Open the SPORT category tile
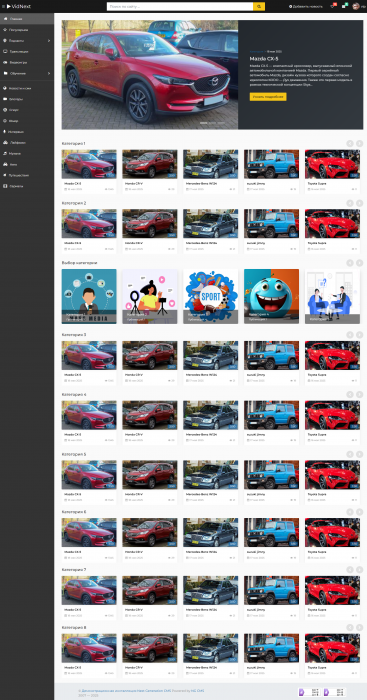Screen dimensions: 367x700 point(211,296)
